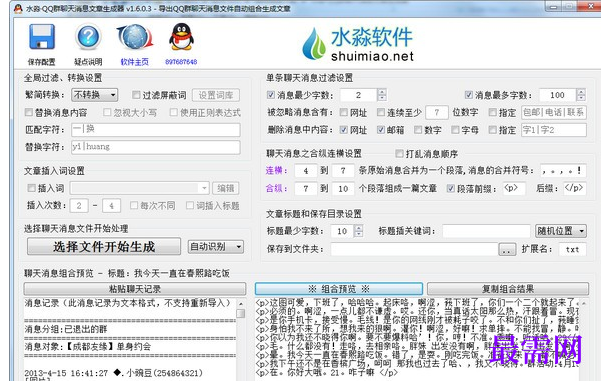601x381 pixels.
Task: Uncheck the 邮箱 checkbox
Action: [x=381, y=130]
